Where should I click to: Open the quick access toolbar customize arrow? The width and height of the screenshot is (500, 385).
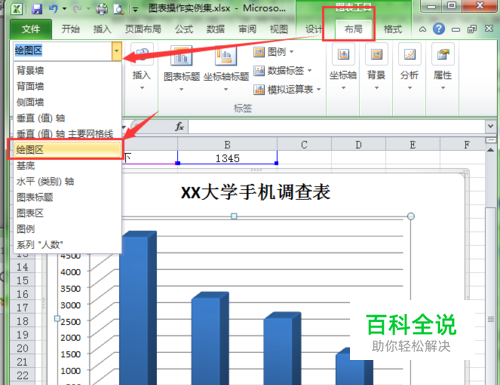[x=135, y=9]
